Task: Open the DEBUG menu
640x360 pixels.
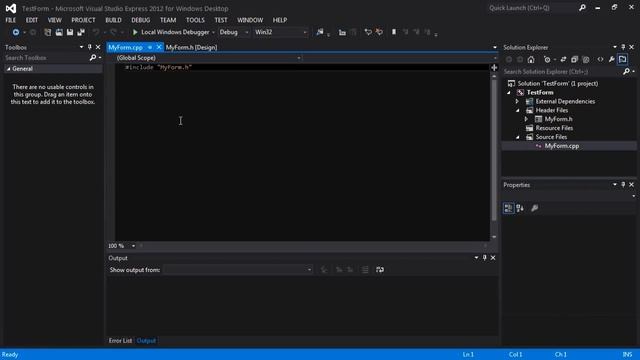Action: 141,20
